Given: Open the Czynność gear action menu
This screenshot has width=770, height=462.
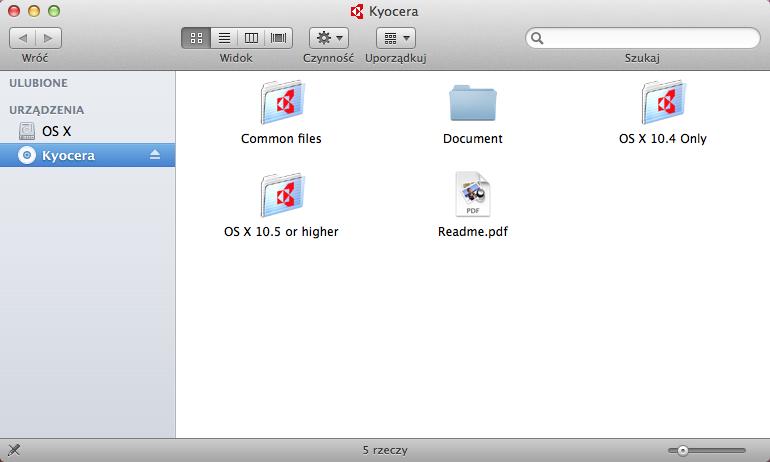Looking at the screenshot, I should 329,38.
